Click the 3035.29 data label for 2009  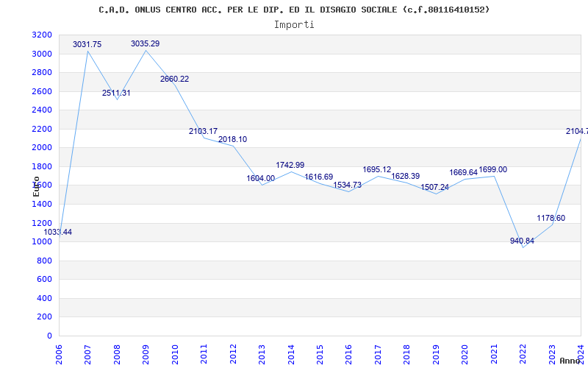click(145, 44)
